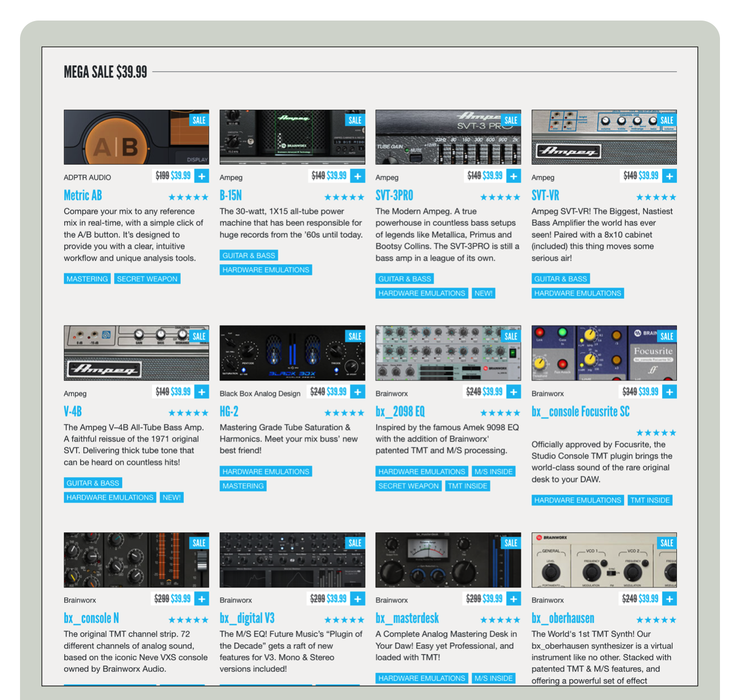Viewport: 741px width, 700px height.
Task: Select HARDWARE EMULATIONS tag under bx_masterdesk
Action: 422,678
